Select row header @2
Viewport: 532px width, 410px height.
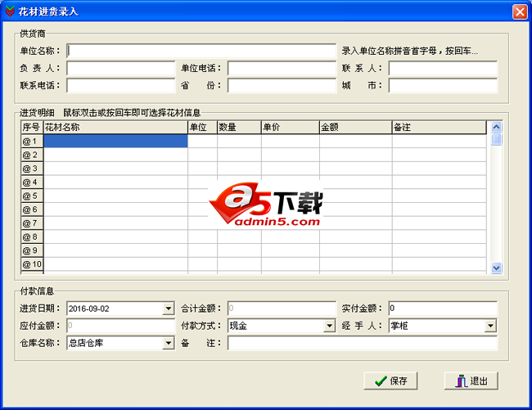[x=32, y=155]
